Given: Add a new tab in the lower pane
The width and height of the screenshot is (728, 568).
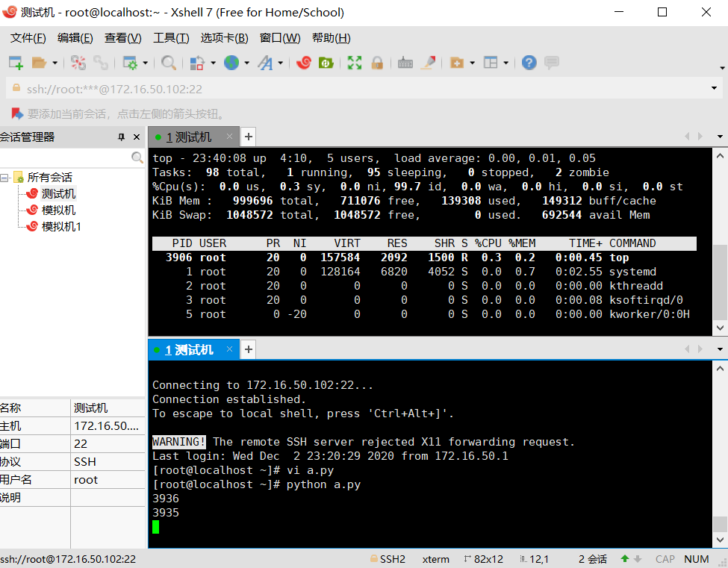Looking at the screenshot, I should pos(249,349).
